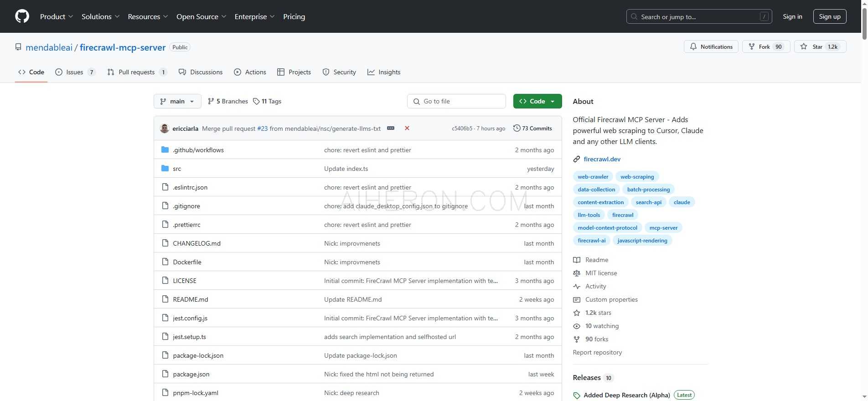Open the .github/workflows folder icon

165,149
